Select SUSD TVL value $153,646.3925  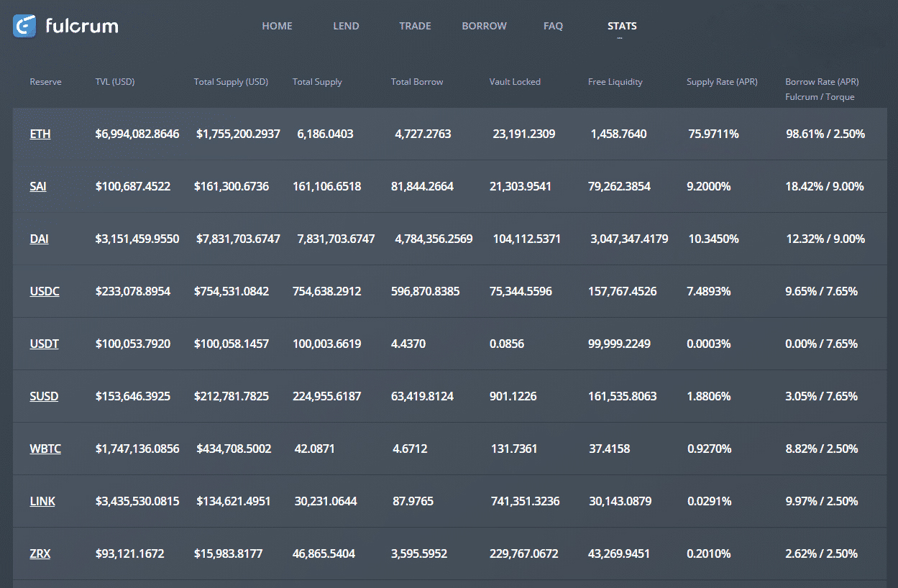pos(133,396)
